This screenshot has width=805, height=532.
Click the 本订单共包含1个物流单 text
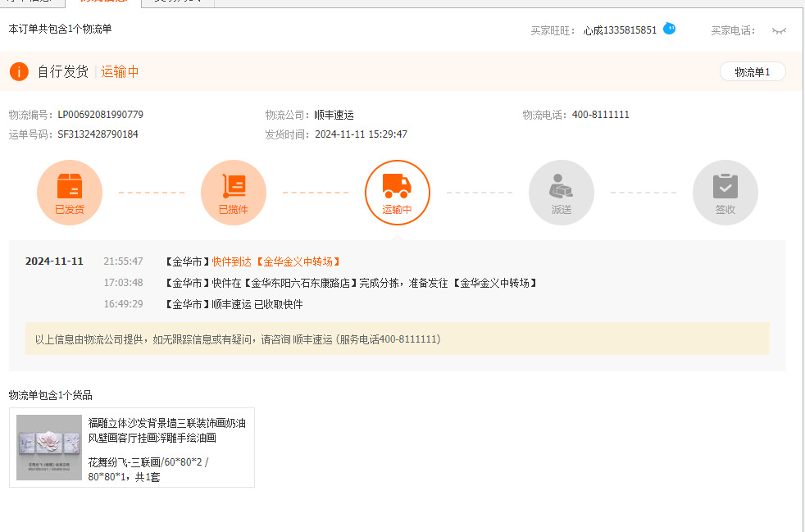pos(60,29)
